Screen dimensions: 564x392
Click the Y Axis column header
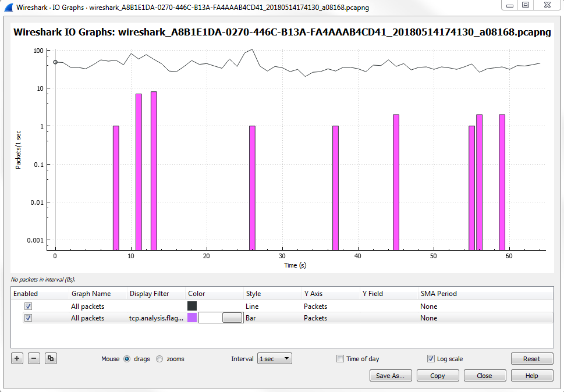331,294
